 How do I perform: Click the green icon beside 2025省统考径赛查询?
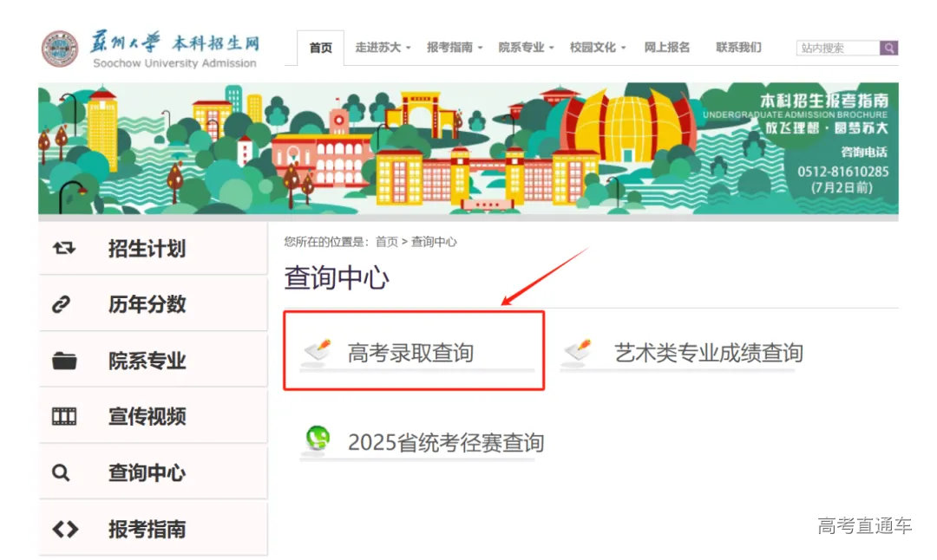tap(318, 440)
